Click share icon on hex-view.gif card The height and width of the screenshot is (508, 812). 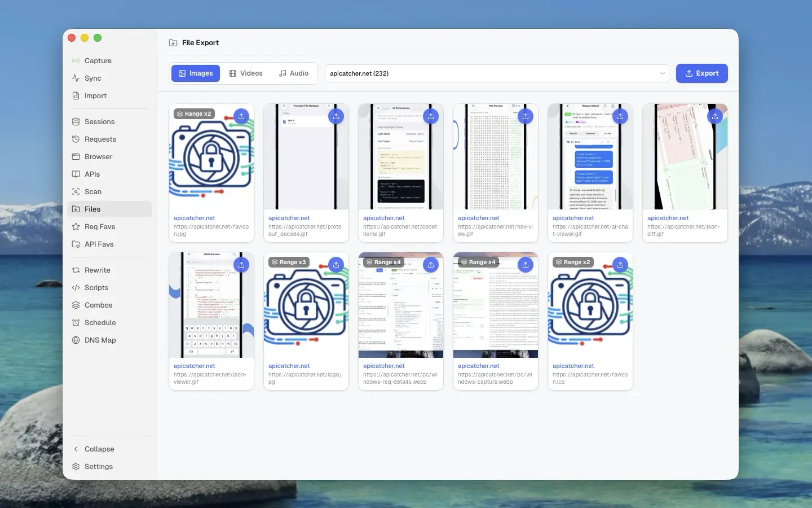[x=526, y=116]
